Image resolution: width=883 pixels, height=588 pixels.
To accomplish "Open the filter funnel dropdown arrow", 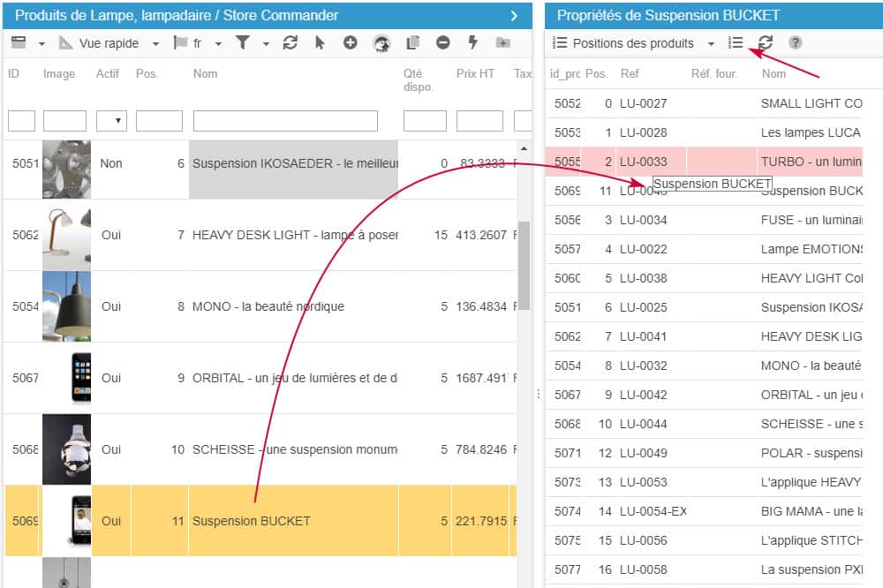I will pyautogui.click(x=266, y=43).
